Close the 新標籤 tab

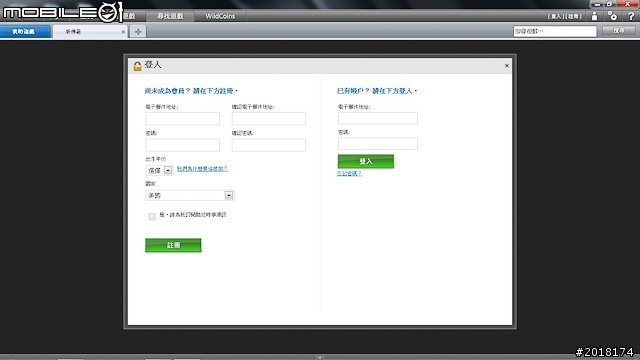pos(123,31)
